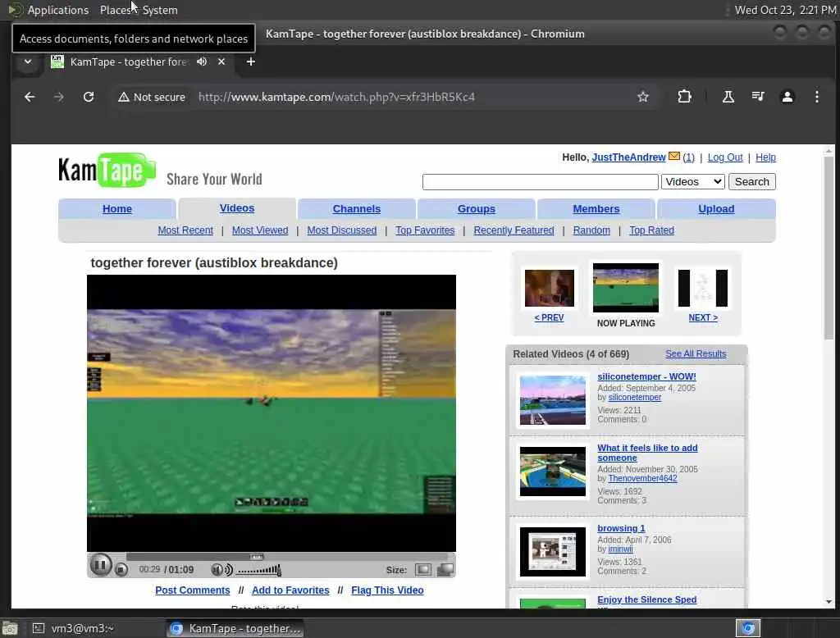Screen dimensions: 840x638
Task: Select the small video size icon
Action: click(x=422, y=569)
